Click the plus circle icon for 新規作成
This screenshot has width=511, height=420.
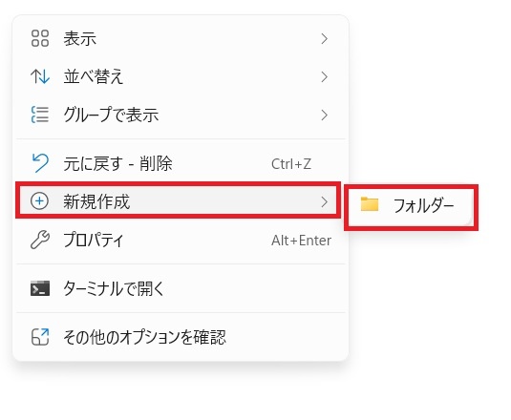tap(39, 201)
